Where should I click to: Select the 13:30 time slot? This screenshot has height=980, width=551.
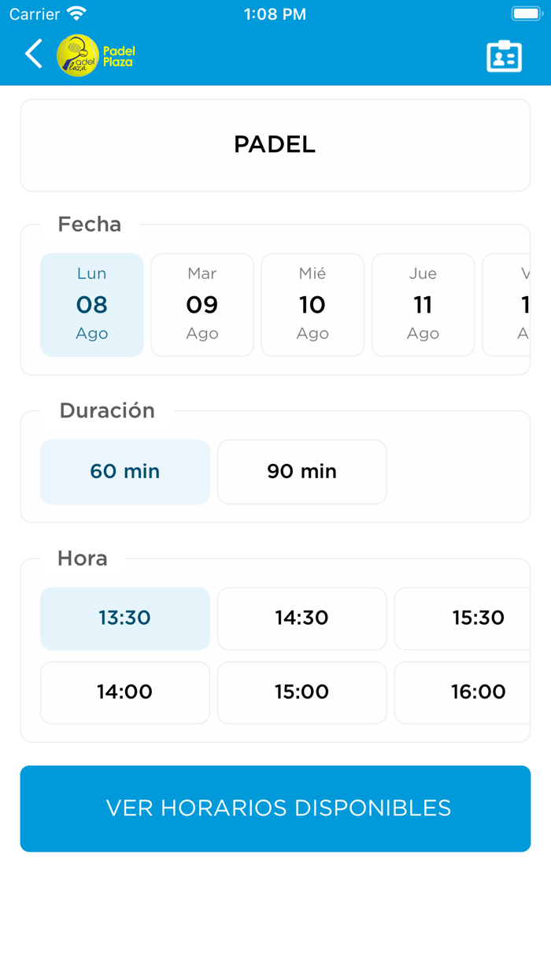pos(124,618)
